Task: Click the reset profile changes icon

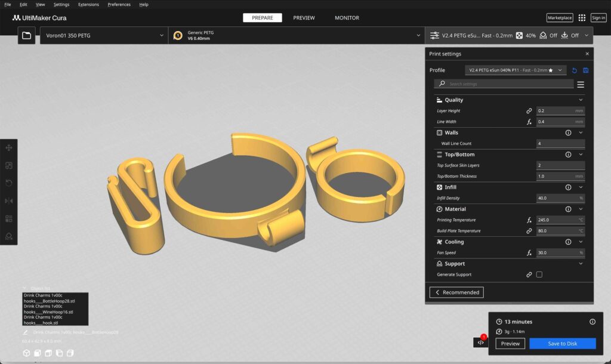Action: (x=575, y=70)
